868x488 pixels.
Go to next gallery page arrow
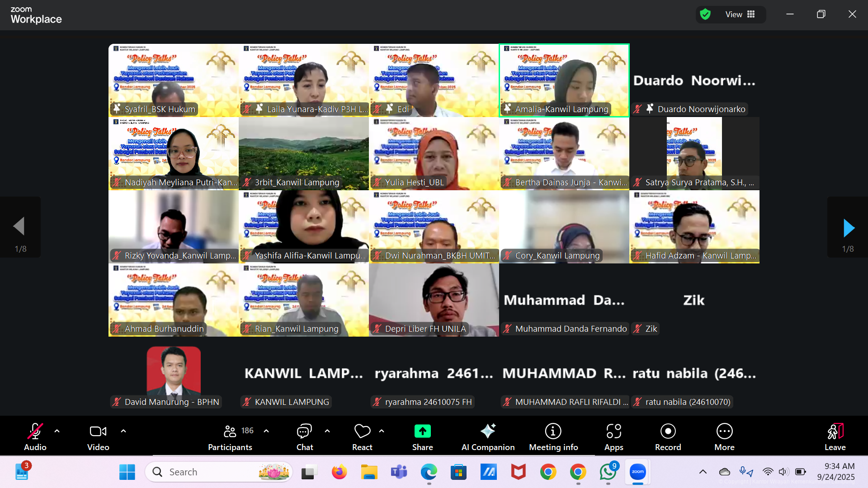click(849, 228)
